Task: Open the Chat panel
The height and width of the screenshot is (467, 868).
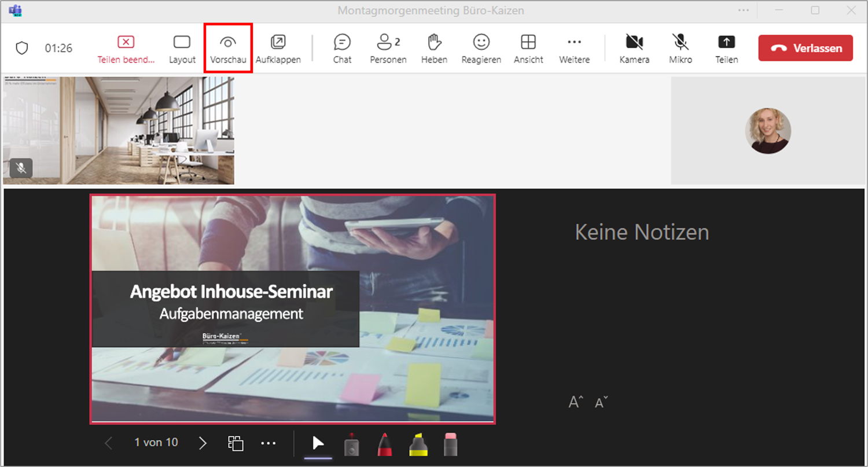Action: [343, 49]
